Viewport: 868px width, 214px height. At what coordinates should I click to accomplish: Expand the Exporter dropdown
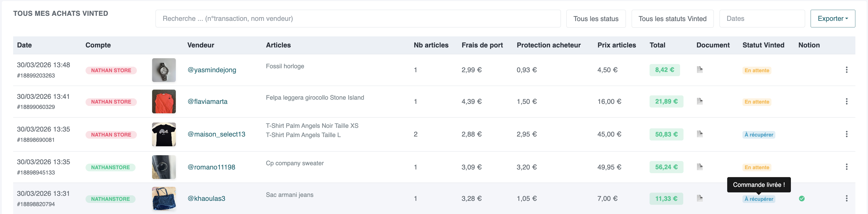click(x=832, y=18)
